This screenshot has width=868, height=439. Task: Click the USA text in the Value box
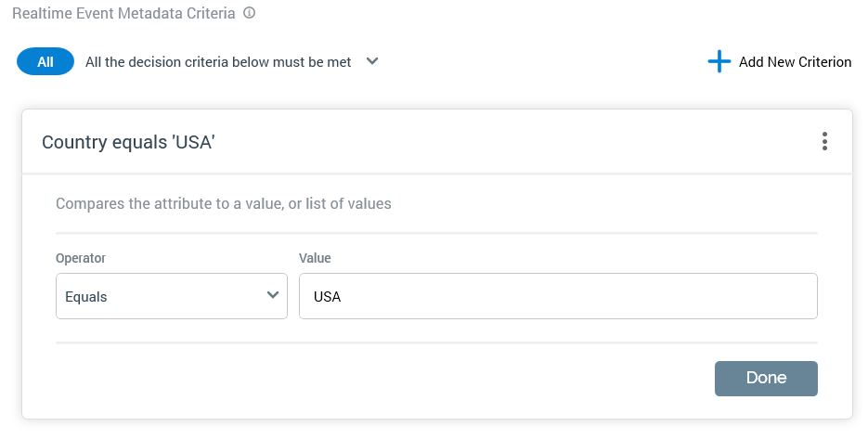pos(328,297)
